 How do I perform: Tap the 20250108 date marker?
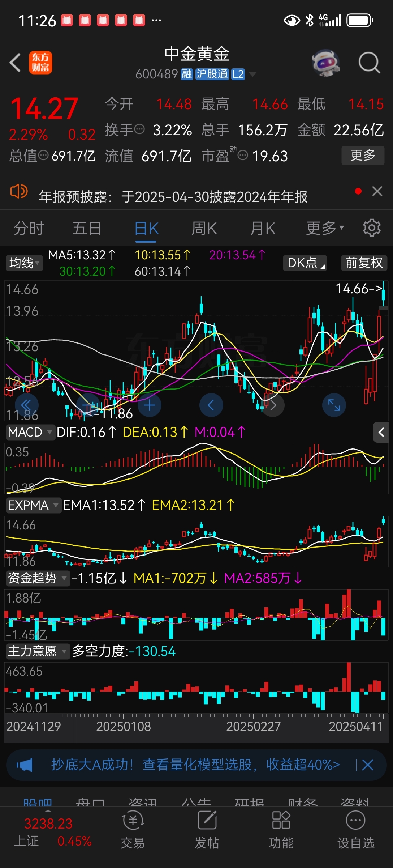[x=124, y=726]
